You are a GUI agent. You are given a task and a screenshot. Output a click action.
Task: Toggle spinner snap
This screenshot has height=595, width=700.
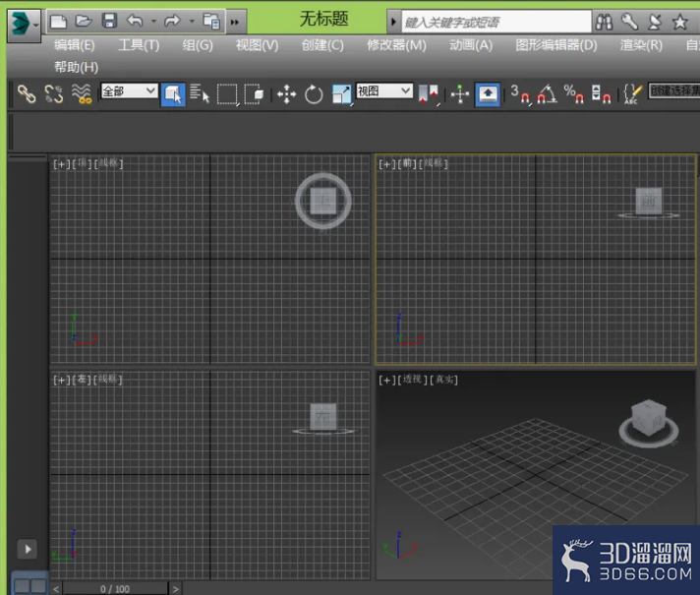pyautogui.click(x=601, y=94)
